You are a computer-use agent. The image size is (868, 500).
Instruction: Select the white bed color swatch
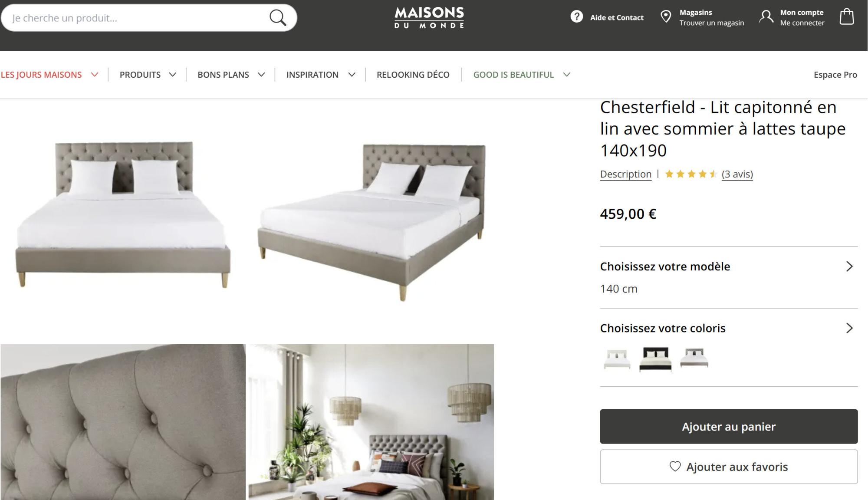(x=617, y=359)
